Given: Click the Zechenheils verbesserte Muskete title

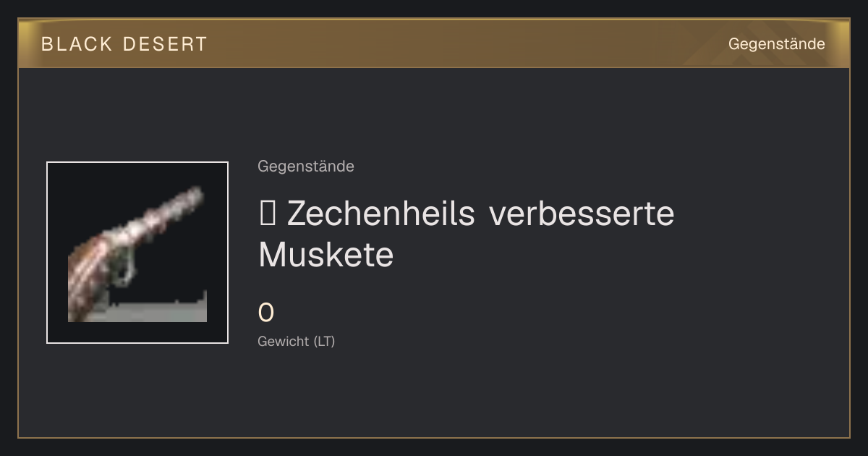Looking at the screenshot, I should 467,234.
